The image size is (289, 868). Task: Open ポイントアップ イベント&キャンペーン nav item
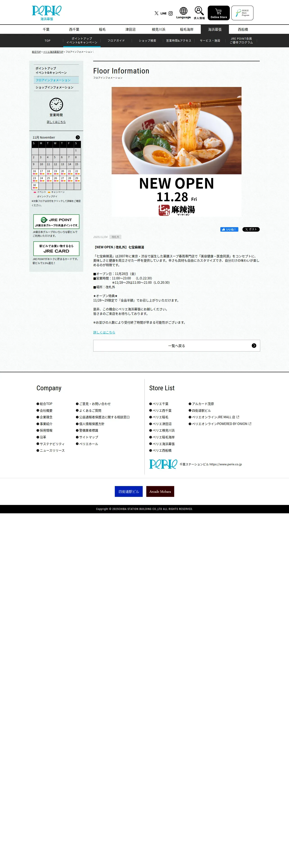click(x=82, y=40)
